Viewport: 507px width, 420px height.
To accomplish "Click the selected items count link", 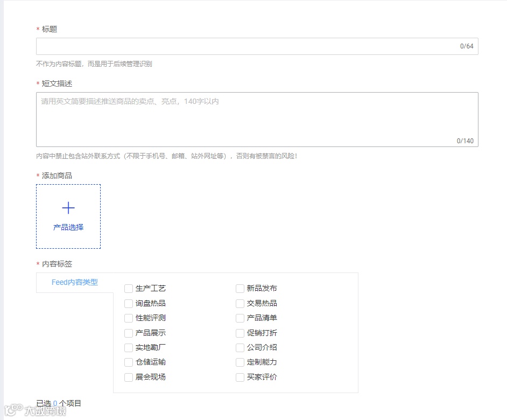I will [x=56, y=402].
